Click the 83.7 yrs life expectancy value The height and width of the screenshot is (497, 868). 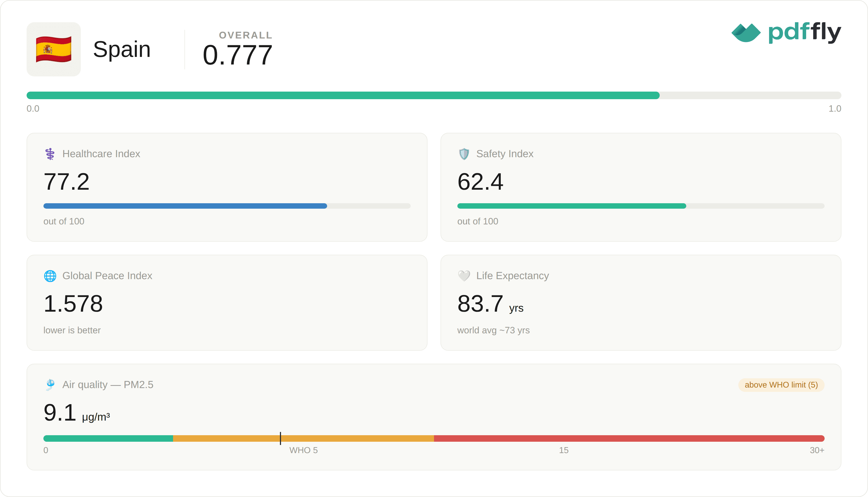pyautogui.click(x=490, y=304)
